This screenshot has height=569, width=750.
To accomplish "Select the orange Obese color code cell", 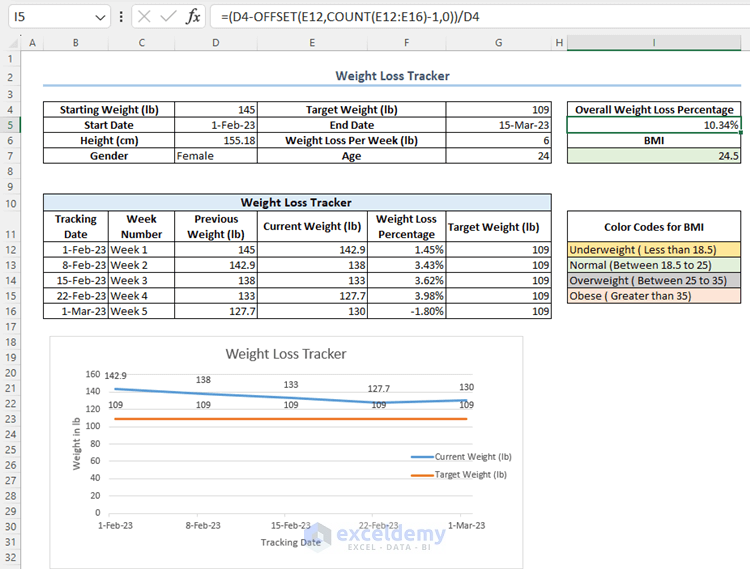I will click(x=654, y=296).
